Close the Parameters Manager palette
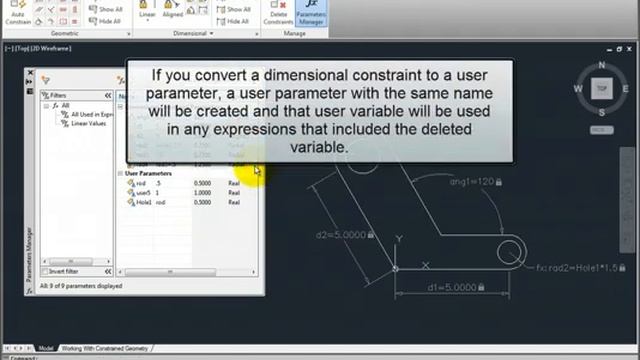Viewport: 640px width, 360px height. 30,72
